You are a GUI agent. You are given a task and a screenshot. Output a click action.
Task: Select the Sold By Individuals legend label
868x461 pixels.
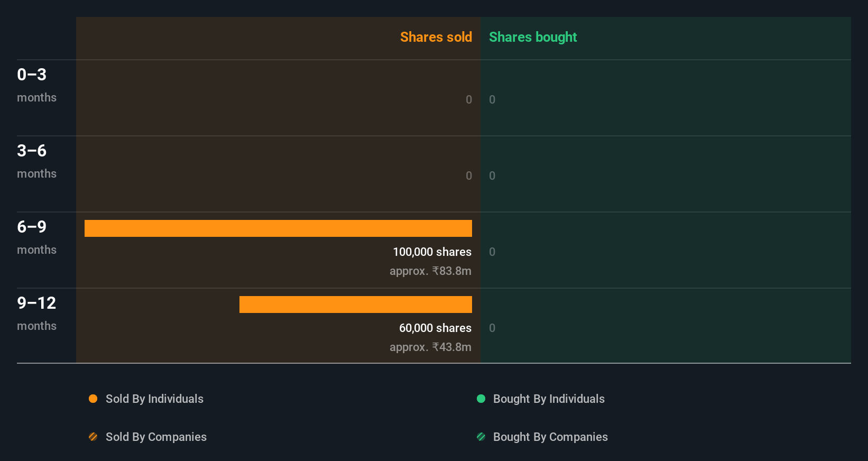coord(154,399)
